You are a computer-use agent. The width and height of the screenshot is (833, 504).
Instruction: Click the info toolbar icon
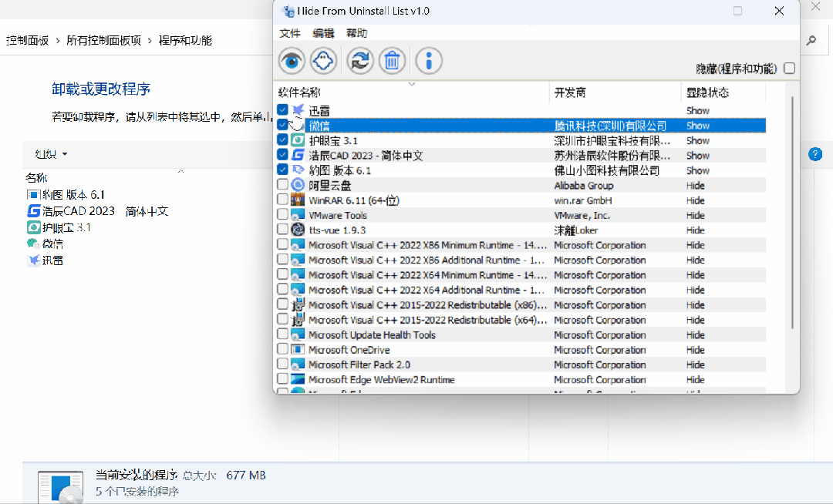429,61
